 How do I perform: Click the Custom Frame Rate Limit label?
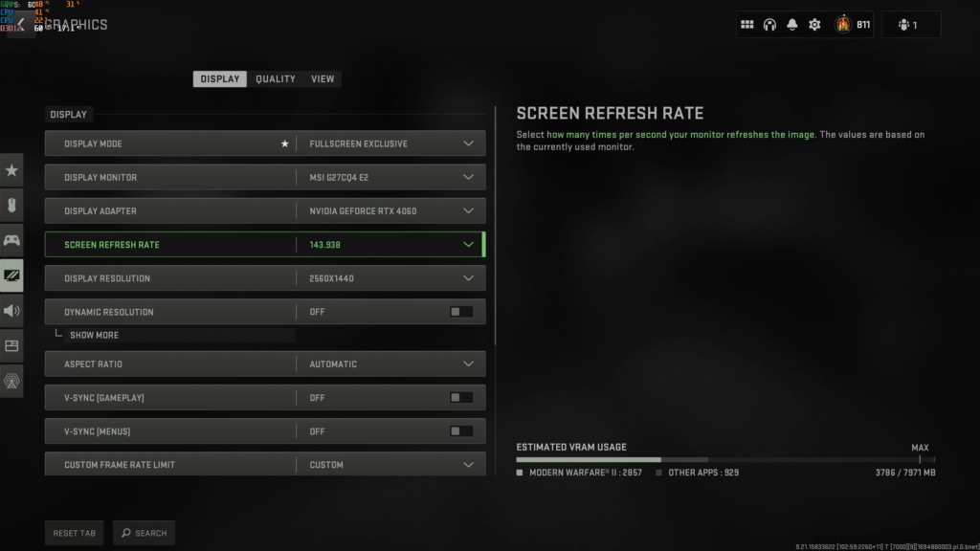(120, 465)
